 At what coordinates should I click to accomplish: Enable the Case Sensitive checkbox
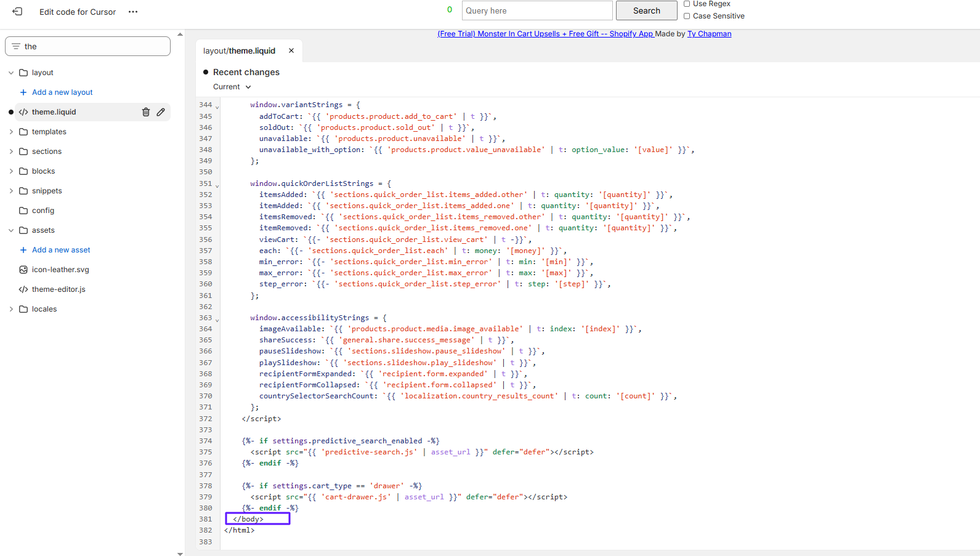tap(687, 16)
